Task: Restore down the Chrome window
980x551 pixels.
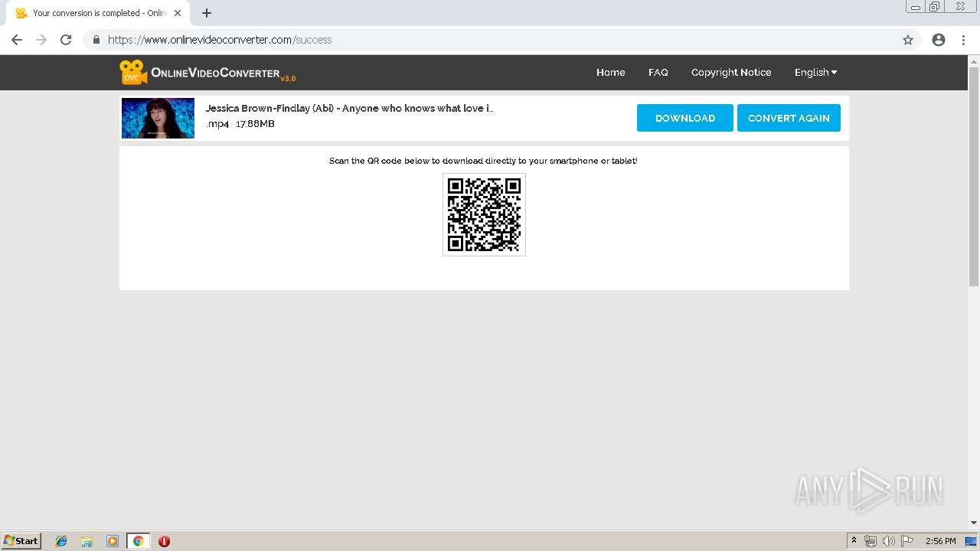Action: pos(935,6)
